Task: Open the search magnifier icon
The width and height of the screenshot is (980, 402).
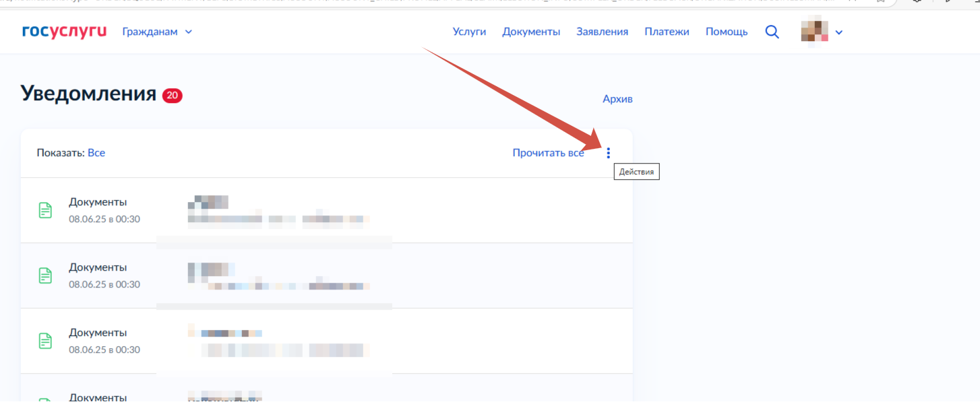Action: pyautogui.click(x=772, y=32)
